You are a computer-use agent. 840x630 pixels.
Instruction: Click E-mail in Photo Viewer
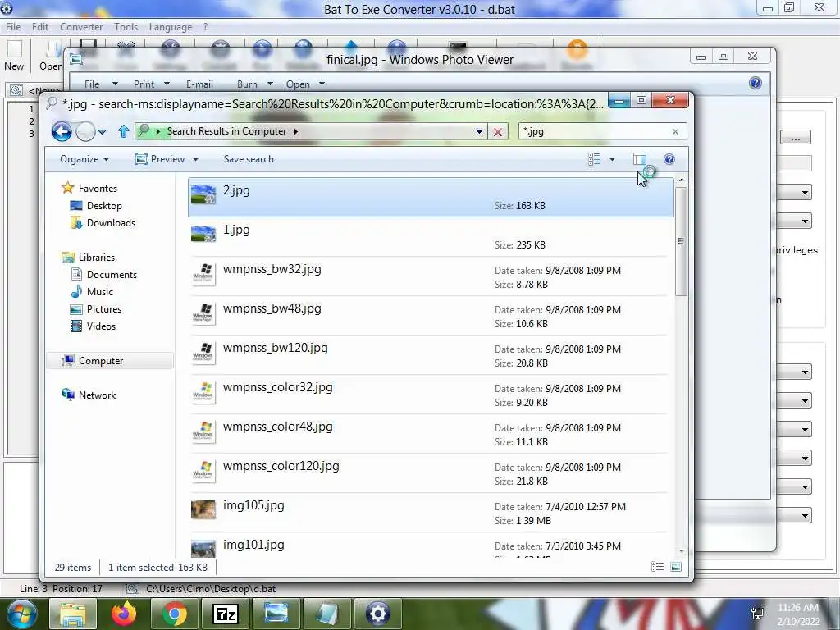[x=199, y=84]
